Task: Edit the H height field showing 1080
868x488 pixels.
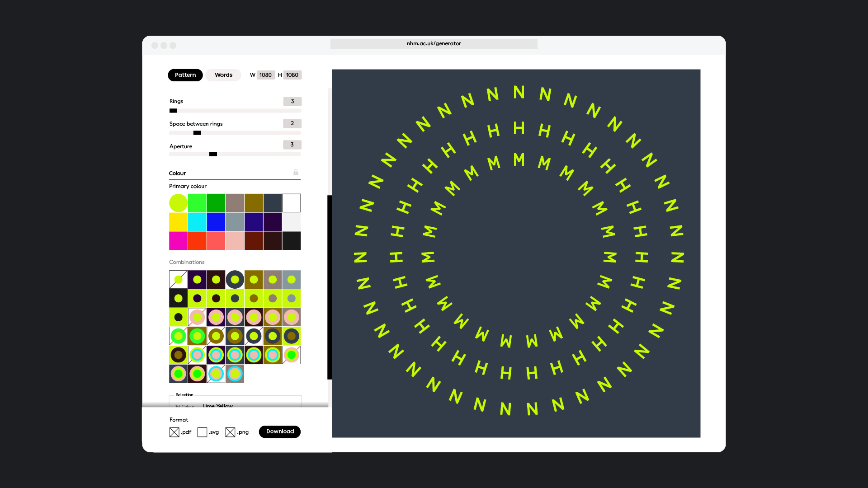Action: click(292, 75)
